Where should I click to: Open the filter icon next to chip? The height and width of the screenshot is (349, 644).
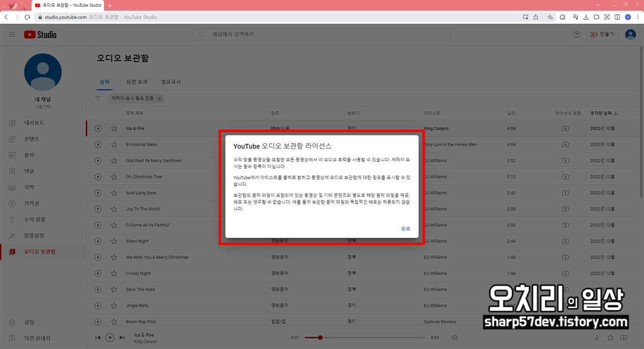pos(98,99)
